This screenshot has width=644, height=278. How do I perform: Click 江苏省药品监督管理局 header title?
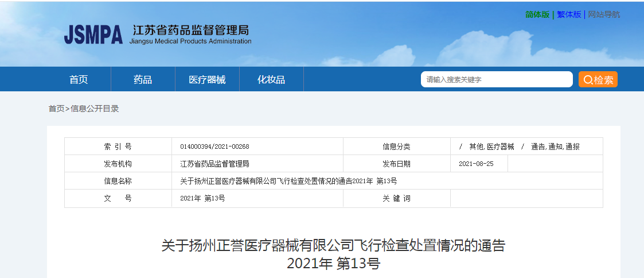tap(190, 30)
